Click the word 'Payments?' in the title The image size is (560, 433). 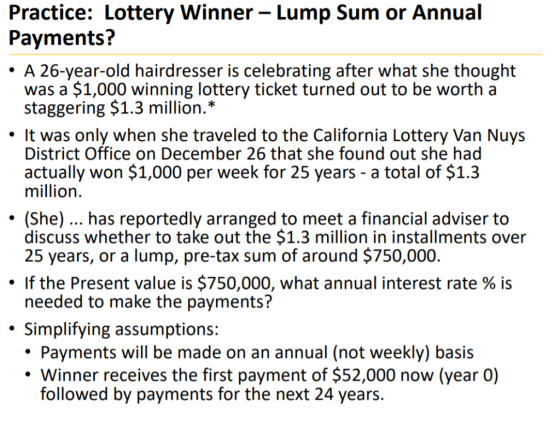(62, 38)
